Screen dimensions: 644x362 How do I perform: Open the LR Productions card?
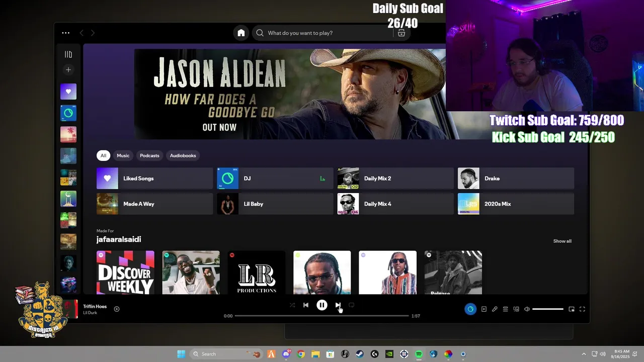(257, 273)
